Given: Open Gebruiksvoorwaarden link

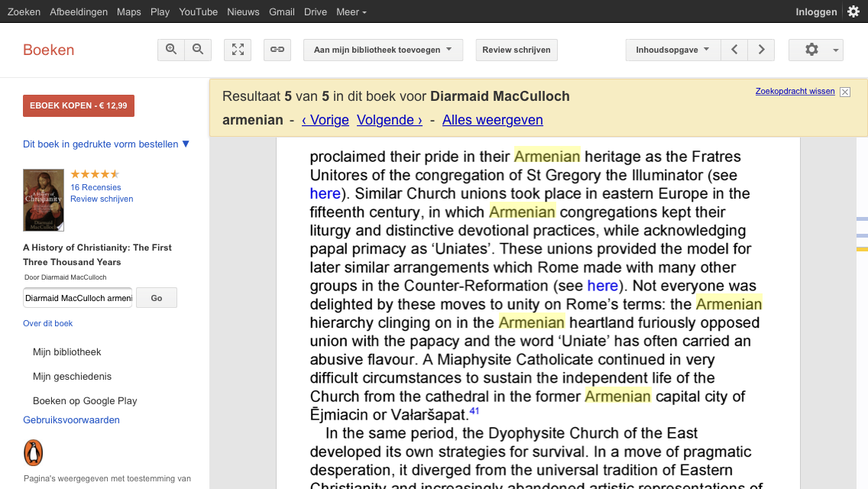Looking at the screenshot, I should [x=71, y=419].
